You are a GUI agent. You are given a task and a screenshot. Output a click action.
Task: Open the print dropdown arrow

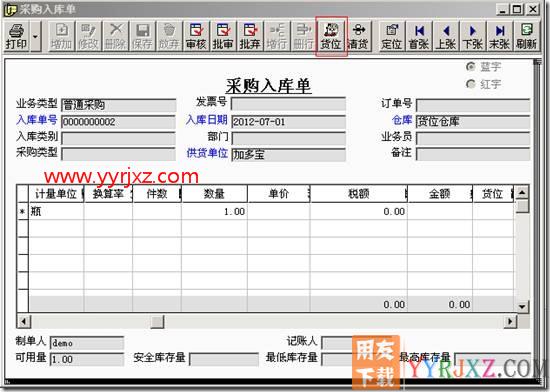pyautogui.click(x=35, y=36)
